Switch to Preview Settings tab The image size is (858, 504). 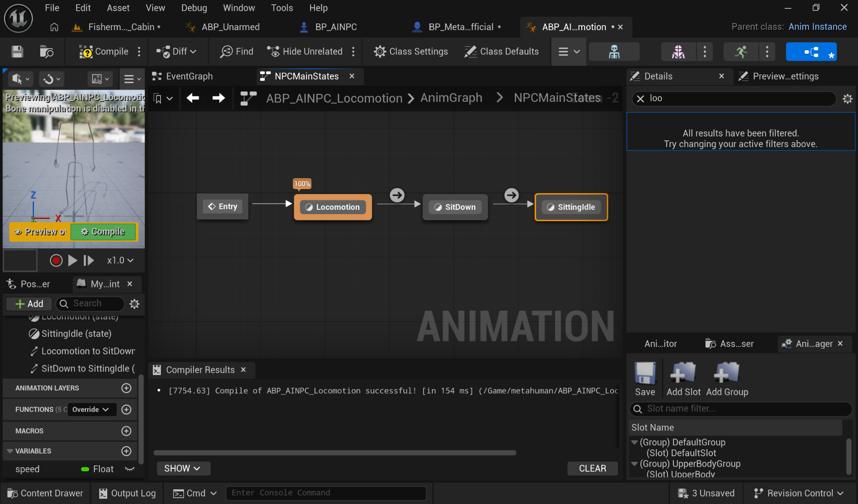pos(778,76)
